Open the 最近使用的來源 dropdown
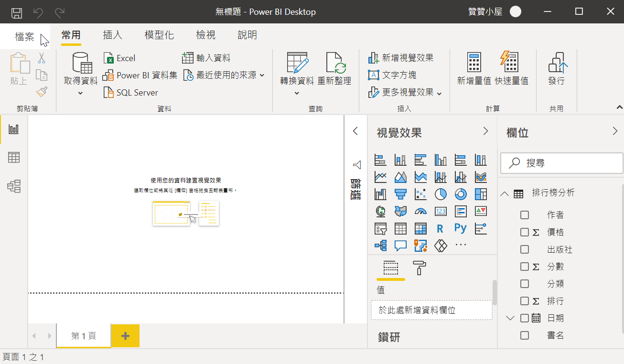 [262, 75]
